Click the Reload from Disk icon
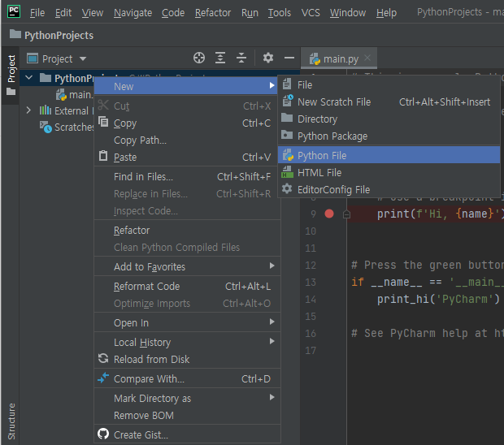Viewport: 504px width, 445px height. pyautogui.click(x=103, y=358)
